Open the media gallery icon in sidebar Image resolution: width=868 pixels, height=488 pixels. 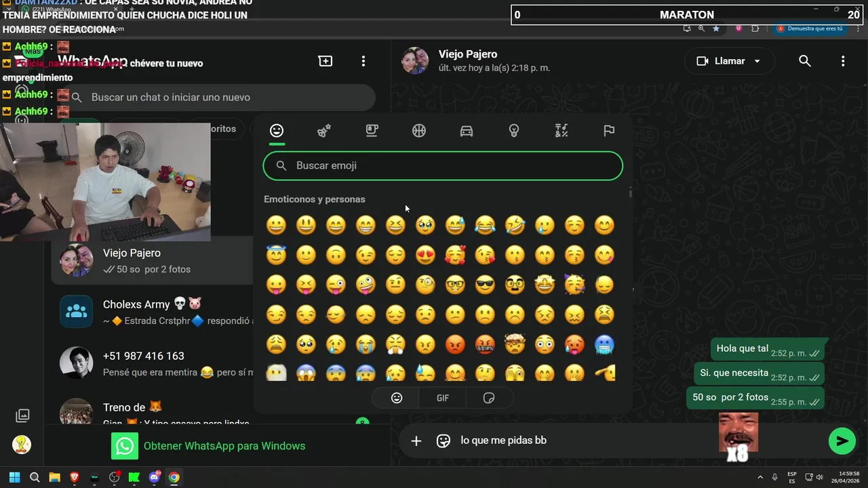point(22,415)
